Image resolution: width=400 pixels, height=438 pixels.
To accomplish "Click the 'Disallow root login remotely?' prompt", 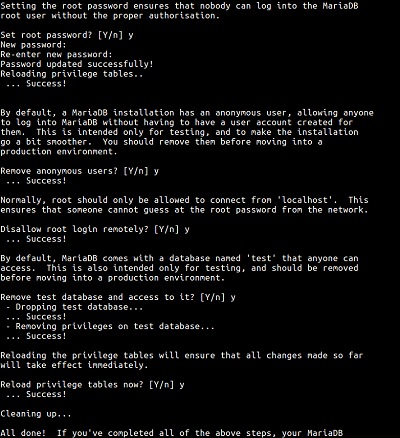I will pos(95,229).
